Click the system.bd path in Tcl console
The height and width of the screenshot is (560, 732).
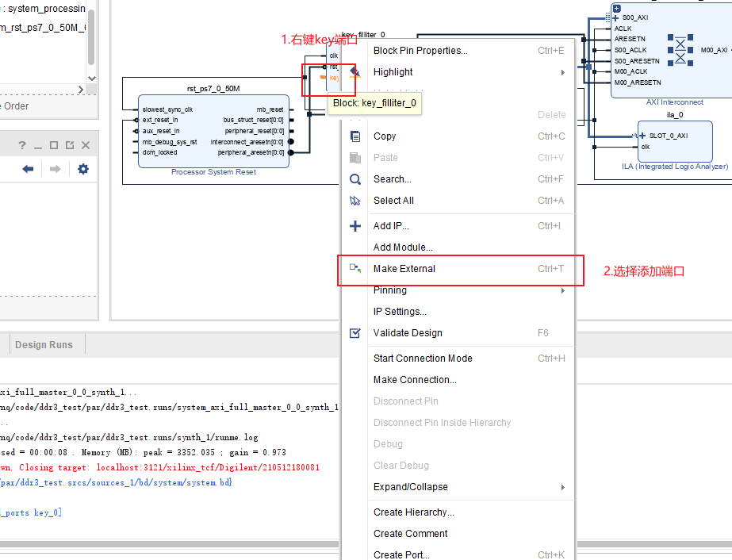point(116,482)
